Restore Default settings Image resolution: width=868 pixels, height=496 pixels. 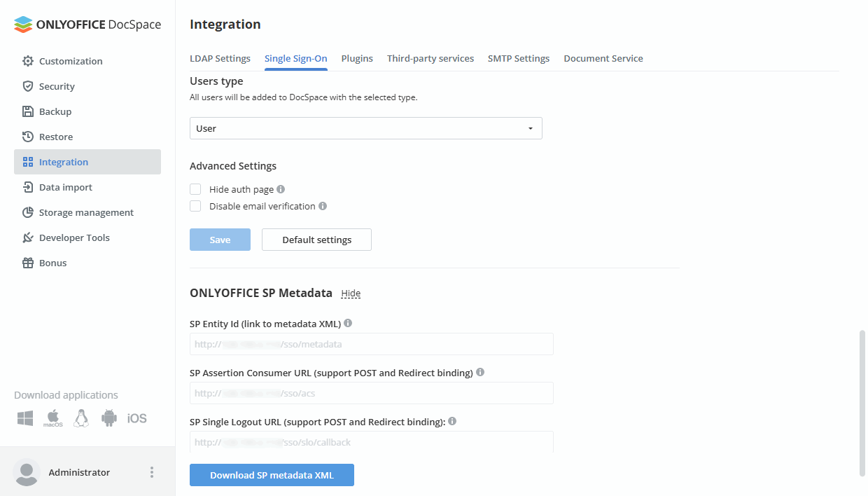tap(316, 240)
